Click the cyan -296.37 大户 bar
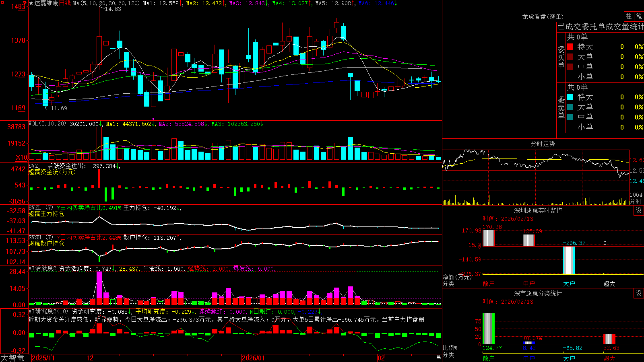 tap(569, 260)
